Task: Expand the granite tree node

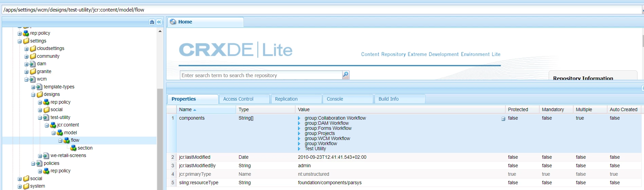Action: (26, 72)
